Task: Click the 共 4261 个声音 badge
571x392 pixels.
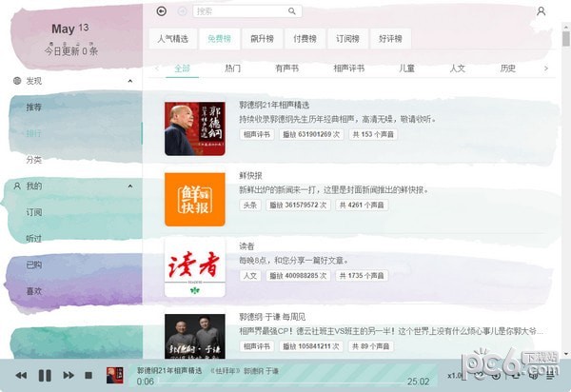Action: 362,206
